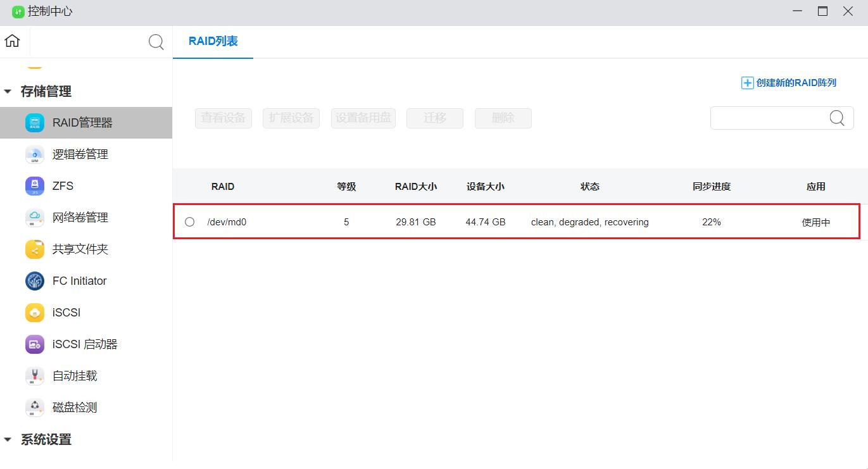Viewport: 868px width, 469px height.
Task: Expand the 系统设置 section
Action: 8,440
